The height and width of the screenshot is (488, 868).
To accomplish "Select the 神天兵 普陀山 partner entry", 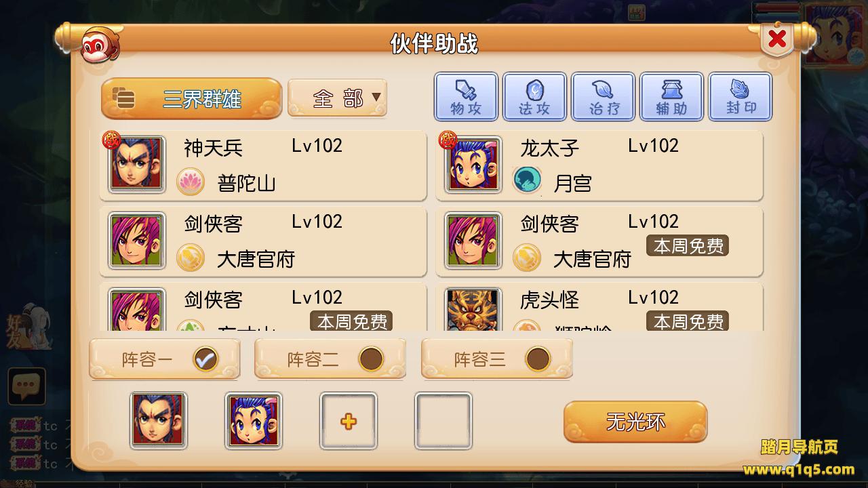I will (x=263, y=166).
